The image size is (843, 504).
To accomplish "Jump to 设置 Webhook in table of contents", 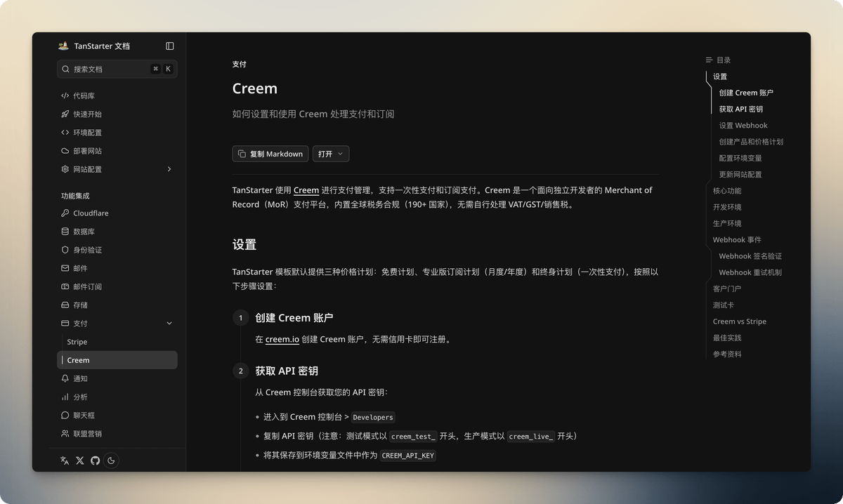I will click(743, 126).
